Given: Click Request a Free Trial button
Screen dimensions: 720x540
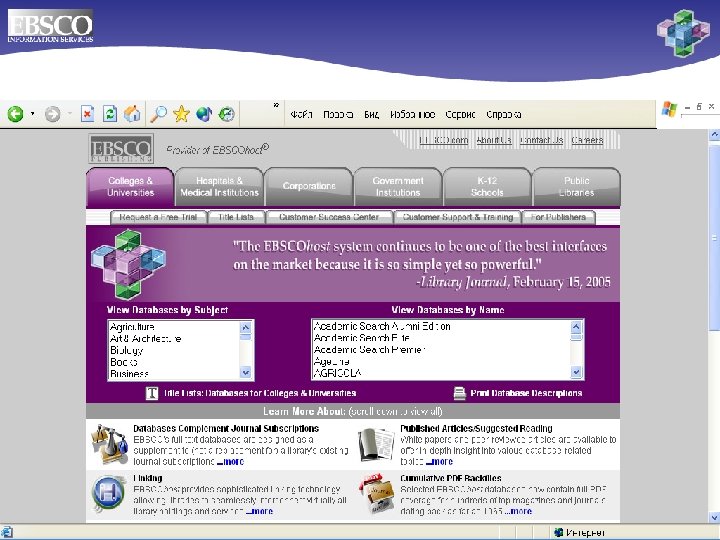Looking at the screenshot, I should coord(158,217).
